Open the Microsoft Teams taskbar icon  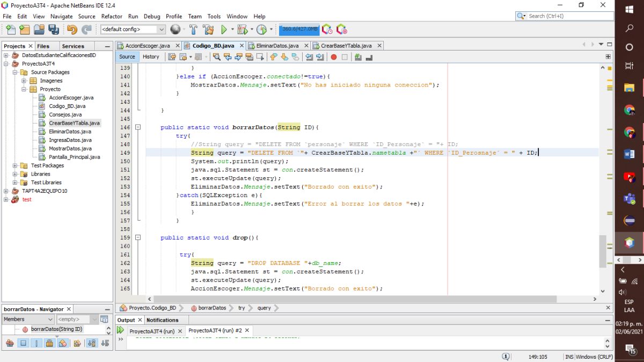[629, 199]
